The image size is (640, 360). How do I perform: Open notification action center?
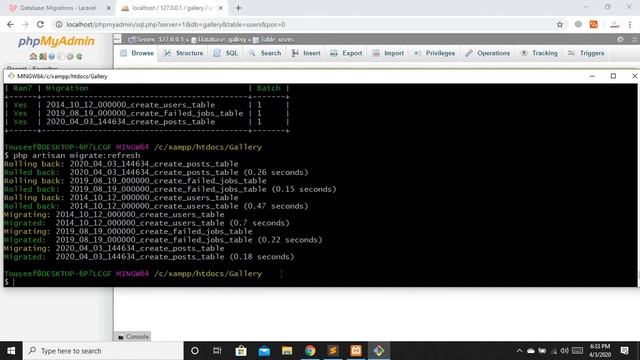(624, 351)
